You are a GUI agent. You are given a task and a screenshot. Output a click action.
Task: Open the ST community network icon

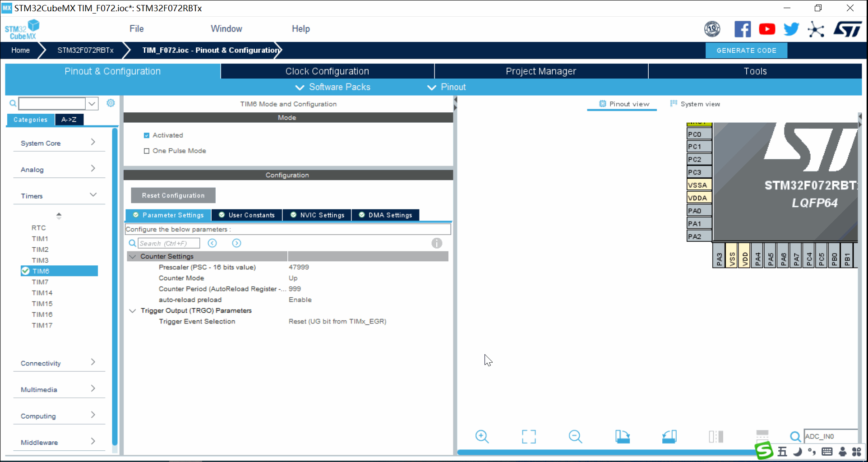click(816, 29)
